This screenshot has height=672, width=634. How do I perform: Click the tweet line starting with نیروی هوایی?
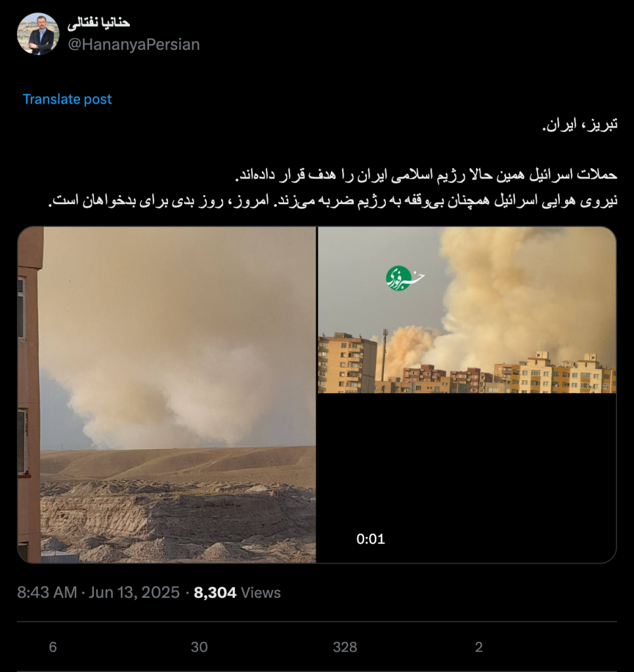click(333, 201)
